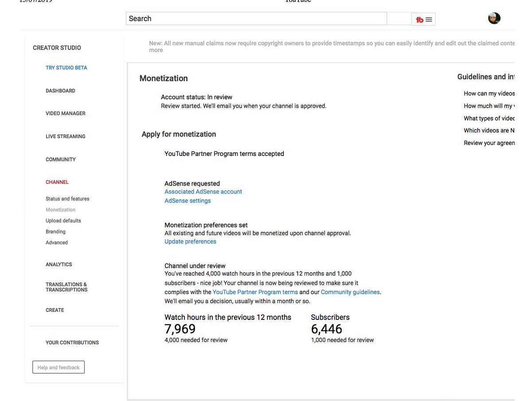Screen dimensions: 532x401
Task: Click 'more' on the notification banner
Action: click(156, 51)
